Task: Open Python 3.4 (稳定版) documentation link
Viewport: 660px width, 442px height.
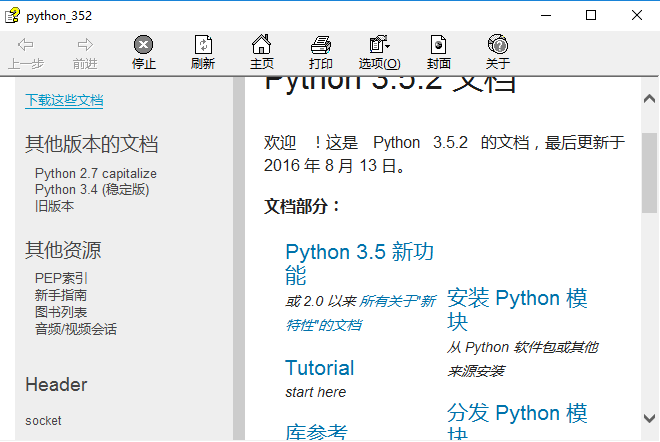Action: 91,189
